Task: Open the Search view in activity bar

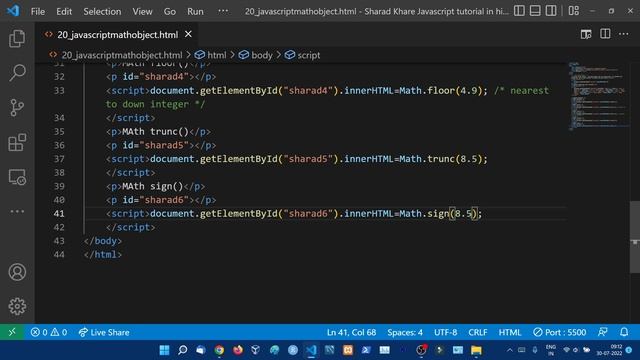Action: [x=17, y=73]
